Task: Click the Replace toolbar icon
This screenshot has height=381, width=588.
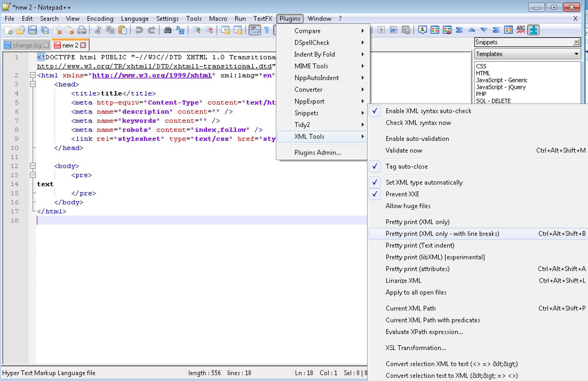Action: coord(180,30)
